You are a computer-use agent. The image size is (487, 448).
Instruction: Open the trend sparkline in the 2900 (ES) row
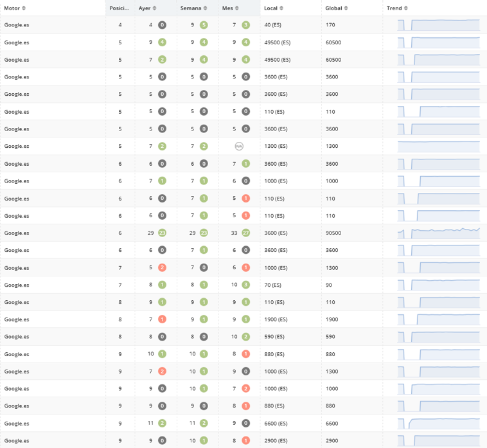pyautogui.click(x=439, y=441)
